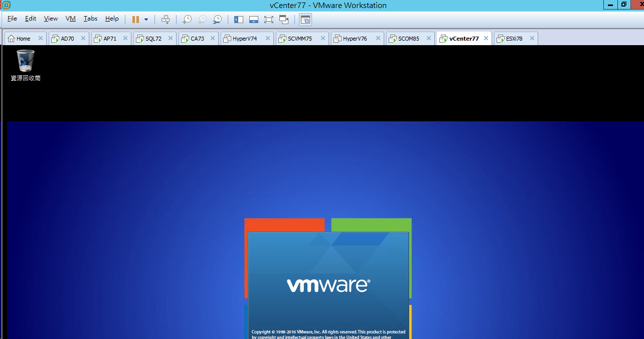Minimize the VMware Workstation window

[610, 5]
